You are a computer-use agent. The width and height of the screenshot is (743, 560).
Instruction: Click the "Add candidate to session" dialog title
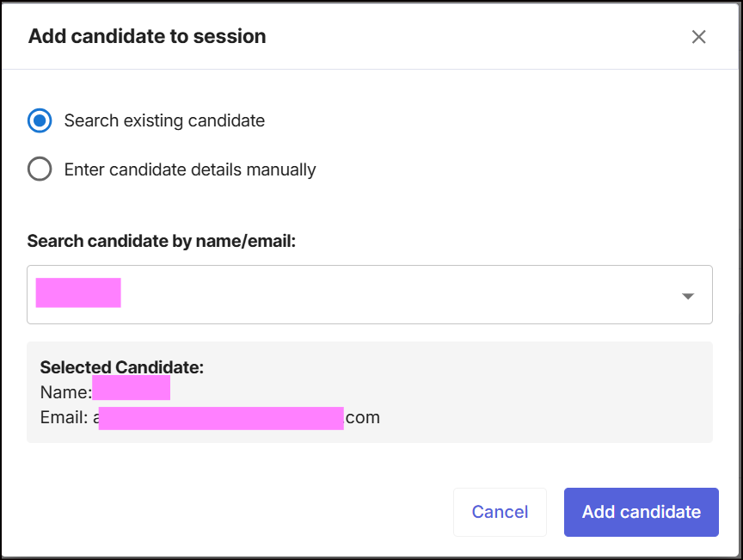[x=147, y=36]
